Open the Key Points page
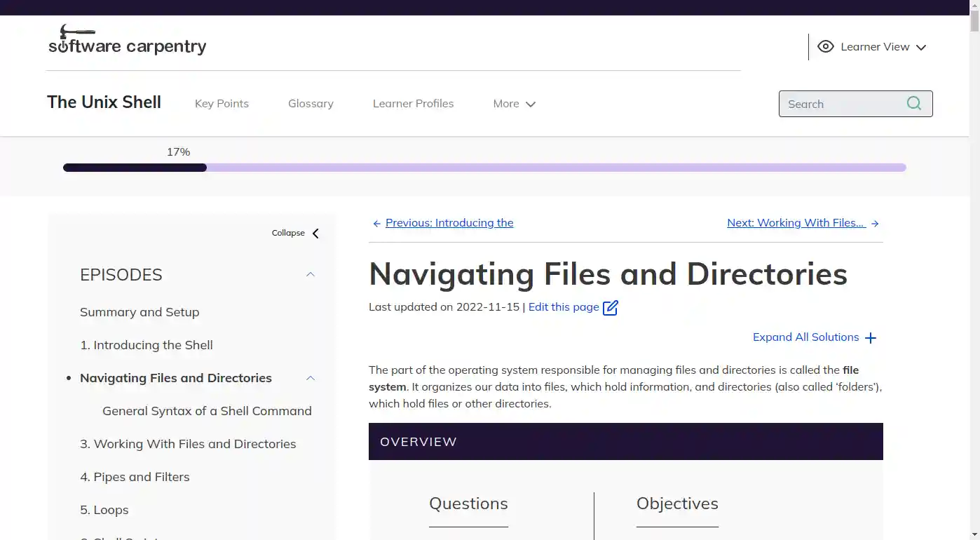This screenshot has height=540, width=980. (222, 103)
